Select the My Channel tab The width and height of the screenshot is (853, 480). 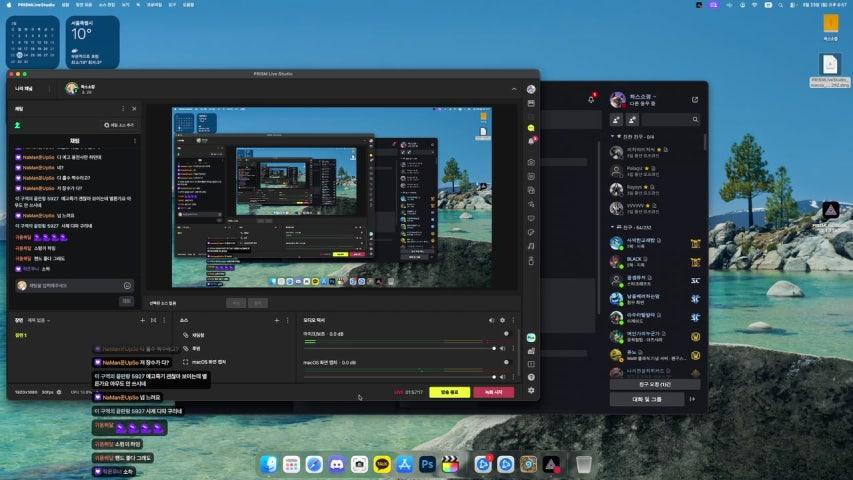coord(26,88)
